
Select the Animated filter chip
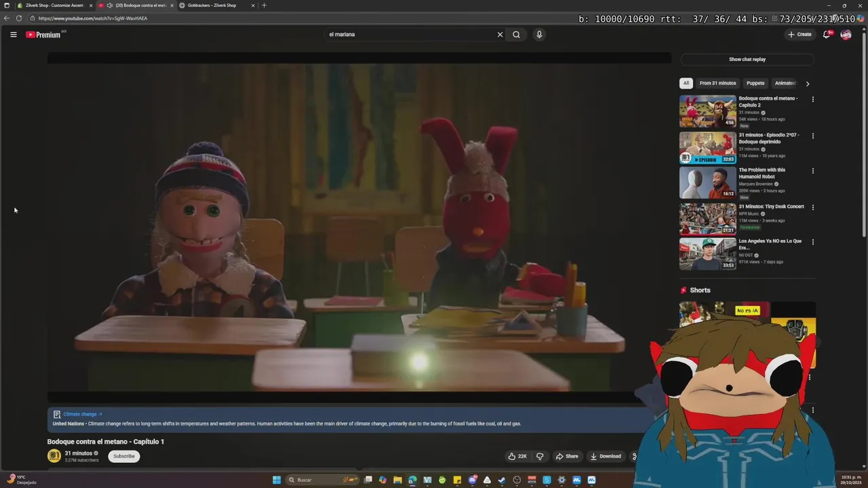(x=785, y=83)
